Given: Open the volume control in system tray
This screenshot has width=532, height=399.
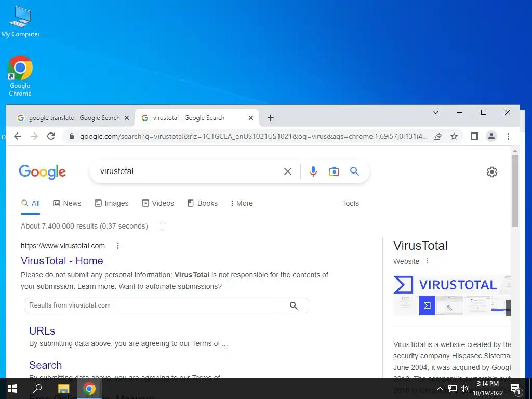Looking at the screenshot, I should pyautogui.click(x=464, y=389).
